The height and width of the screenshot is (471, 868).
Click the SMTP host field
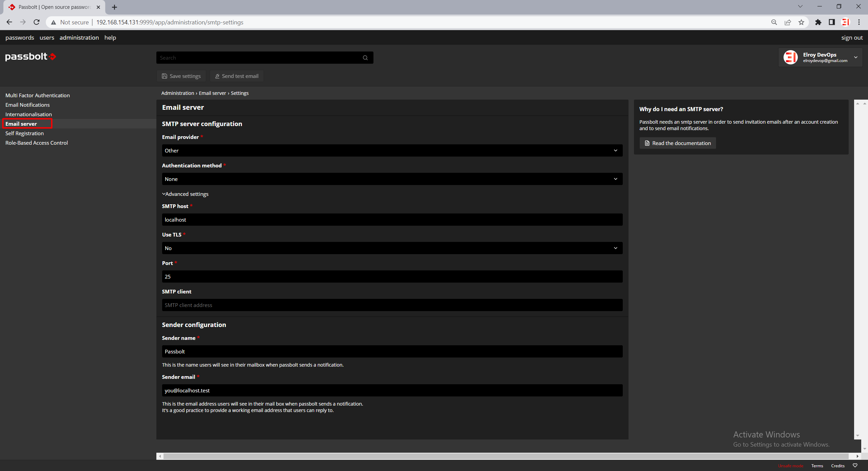pyautogui.click(x=392, y=220)
